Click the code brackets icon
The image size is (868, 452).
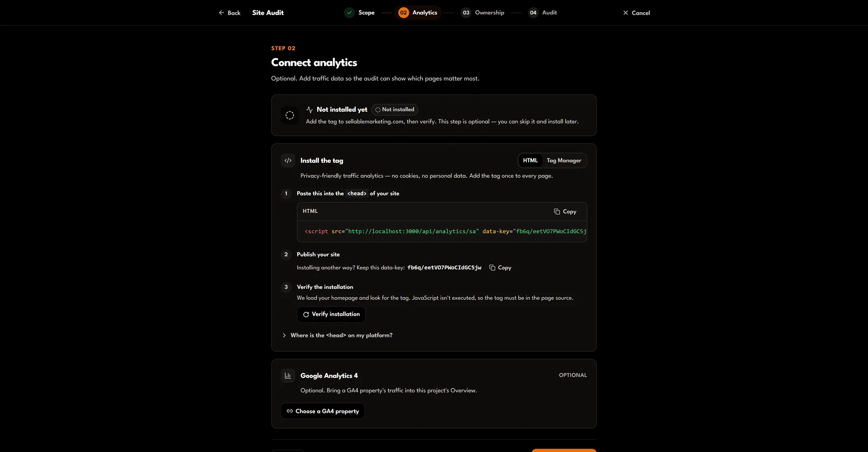(288, 160)
